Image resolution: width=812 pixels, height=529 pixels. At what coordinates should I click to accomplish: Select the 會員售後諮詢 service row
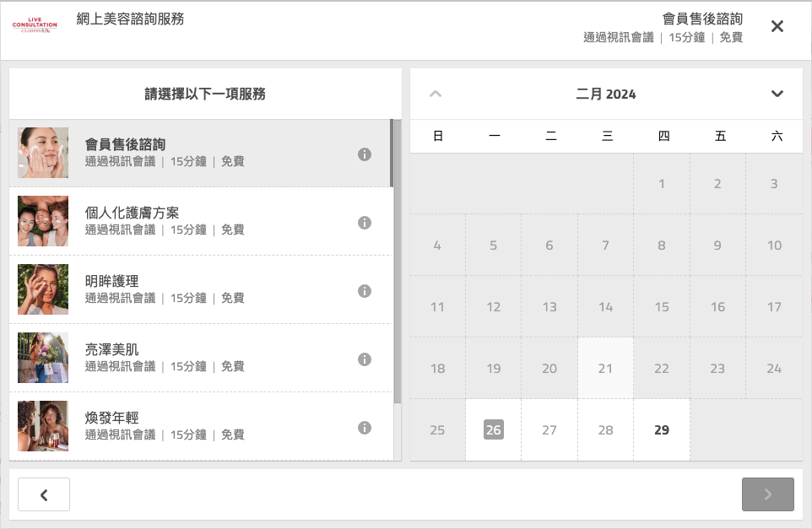click(x=200, y=154)
